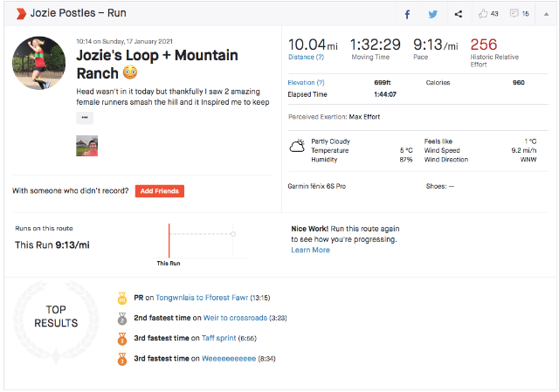Open the Weeeeeeeeeee segment link
The height and width of the screenshot is (392, 559).
click(x=229, y=358)
